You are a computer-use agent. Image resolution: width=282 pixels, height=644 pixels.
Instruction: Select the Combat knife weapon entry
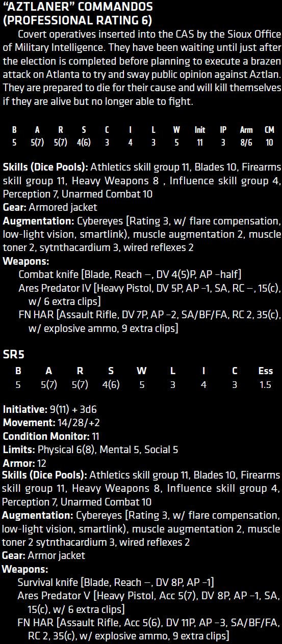pos(130,274)
